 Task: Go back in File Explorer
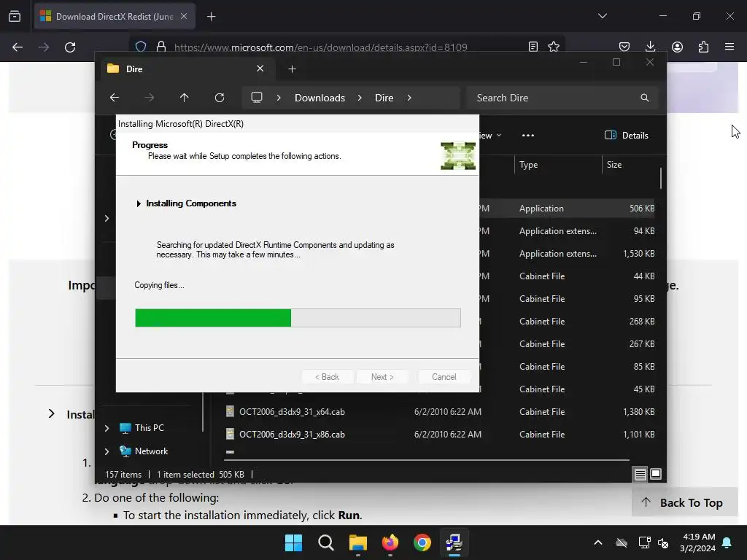115,98
